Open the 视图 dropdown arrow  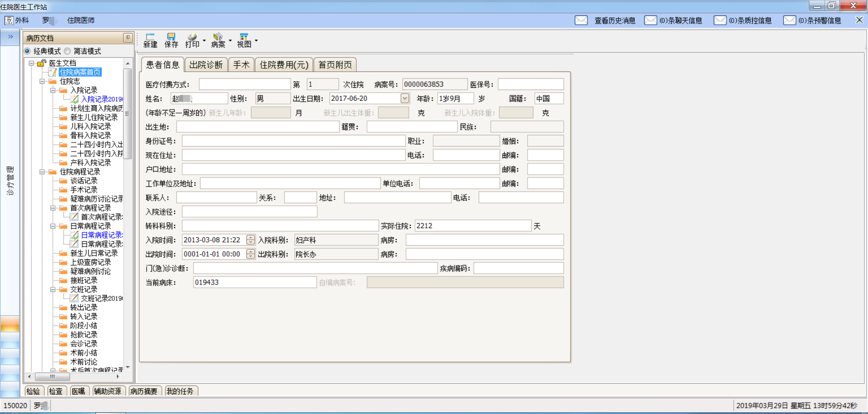pyautogui.click(x=256, y=41)
